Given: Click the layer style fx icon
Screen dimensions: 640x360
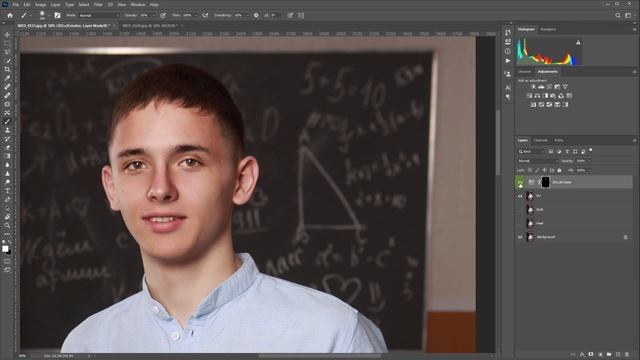Looking at the screenshot, I should coord(582,354).
